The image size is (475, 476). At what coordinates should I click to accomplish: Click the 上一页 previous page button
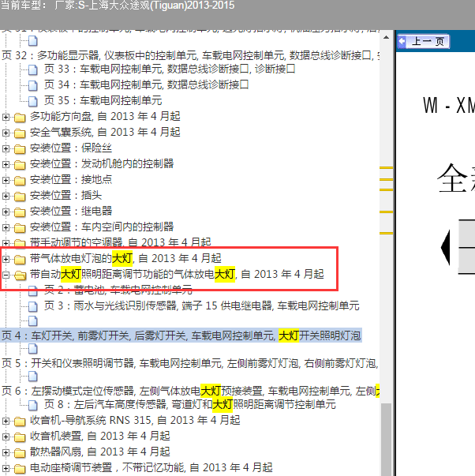(423, 42)
